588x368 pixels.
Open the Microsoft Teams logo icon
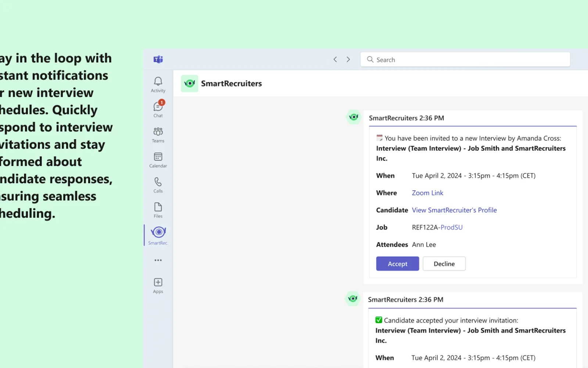click(158, 59)
